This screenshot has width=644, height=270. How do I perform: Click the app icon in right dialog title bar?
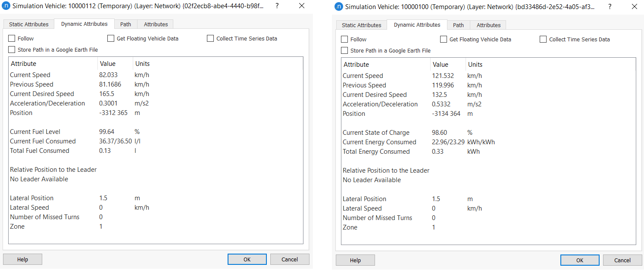339,7
